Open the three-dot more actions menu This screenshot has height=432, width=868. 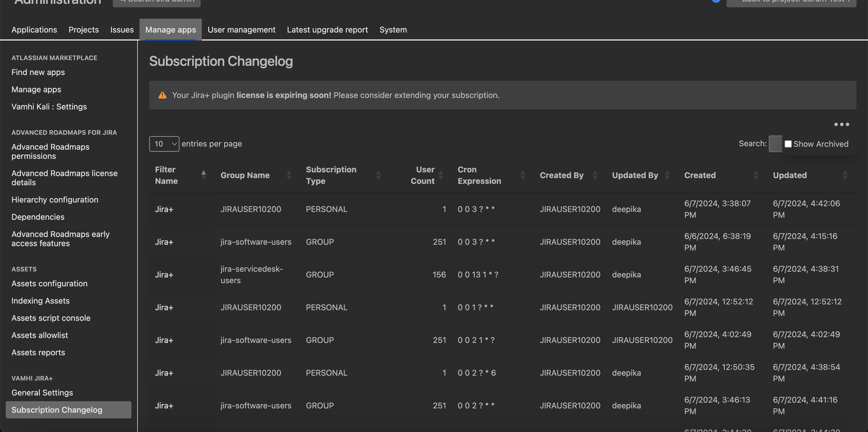841,124
